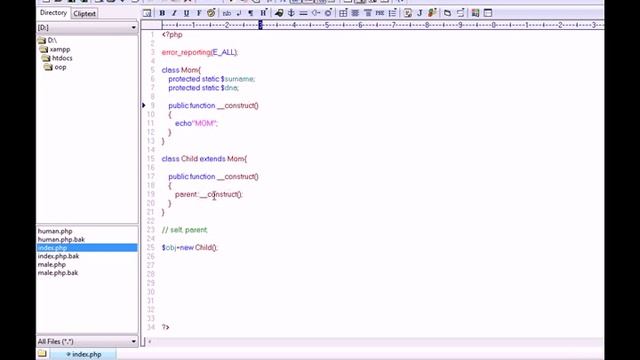Click parent::__construct(); line
The height and width of the screenshot is (360, 640).
pyautogui.click(x=209, y=194)
